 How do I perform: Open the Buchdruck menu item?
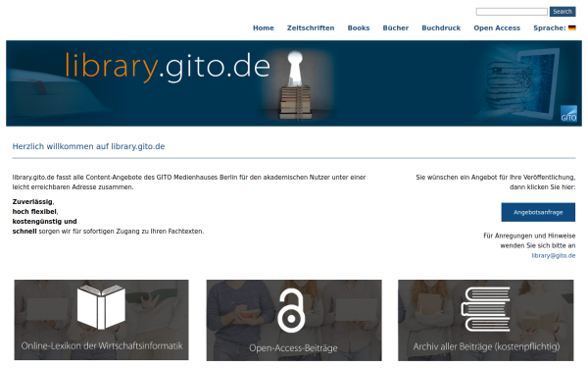point(441,27)
